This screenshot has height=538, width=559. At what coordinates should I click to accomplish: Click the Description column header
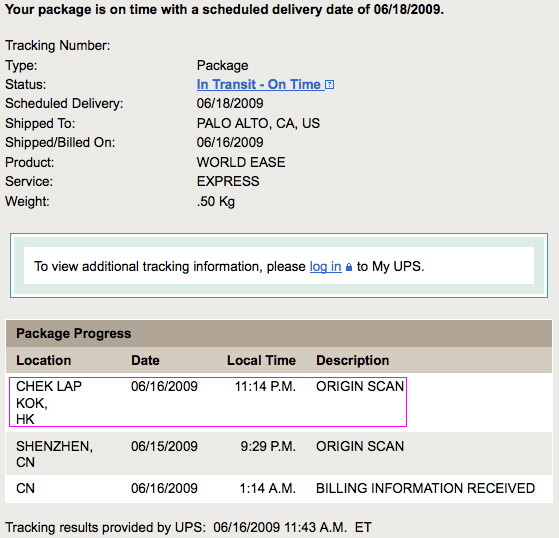(353, 360)
